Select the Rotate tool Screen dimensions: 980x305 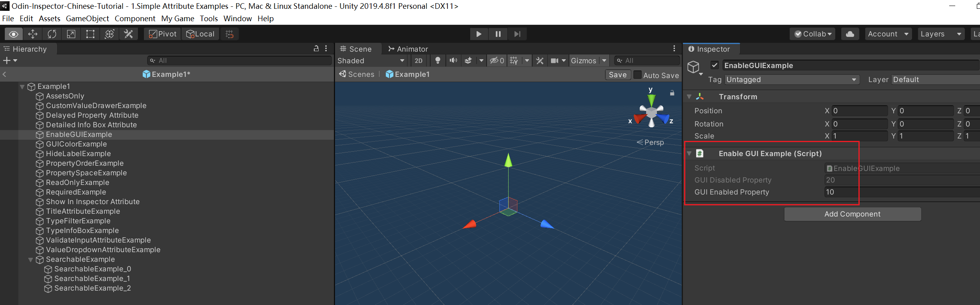pos(52,34)
